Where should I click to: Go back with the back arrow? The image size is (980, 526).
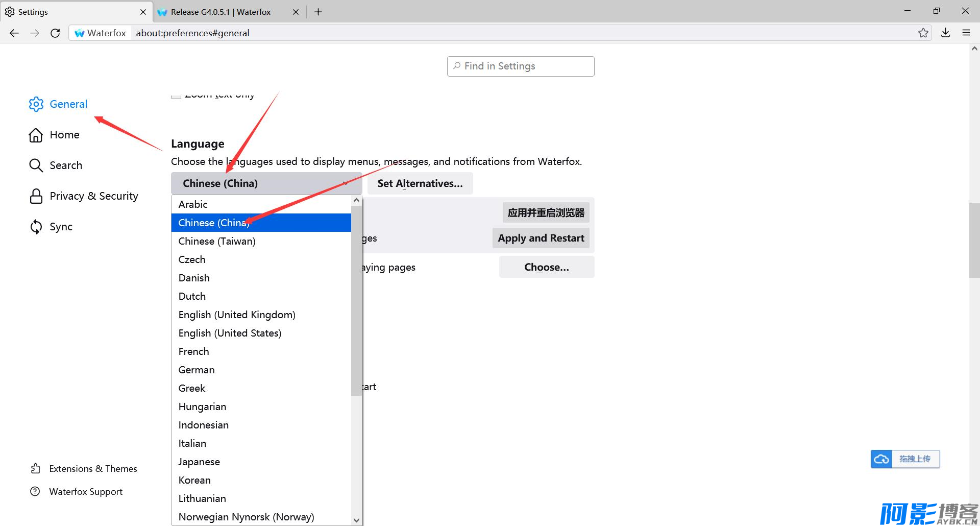tap(14, 33)
